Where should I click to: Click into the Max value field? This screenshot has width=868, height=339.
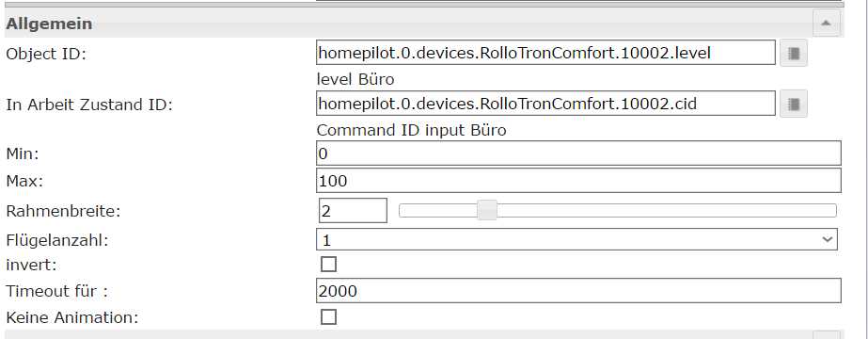coord(579,181)
